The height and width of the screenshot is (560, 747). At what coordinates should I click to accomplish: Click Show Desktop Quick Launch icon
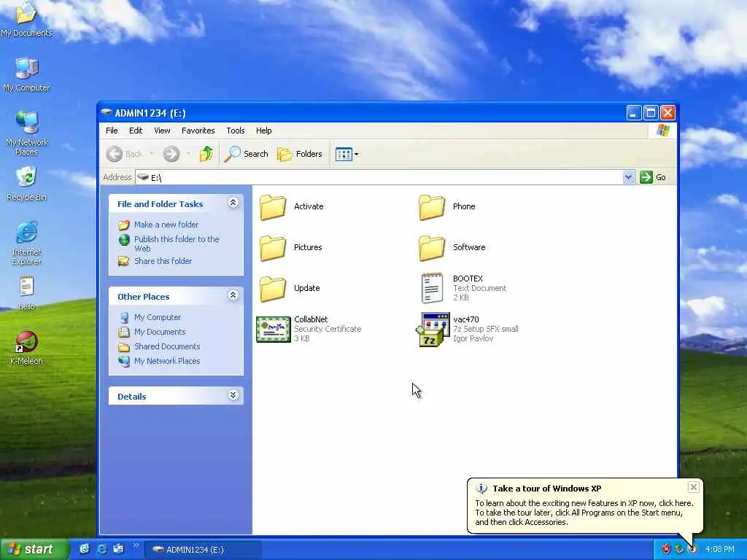click(85, 549)
